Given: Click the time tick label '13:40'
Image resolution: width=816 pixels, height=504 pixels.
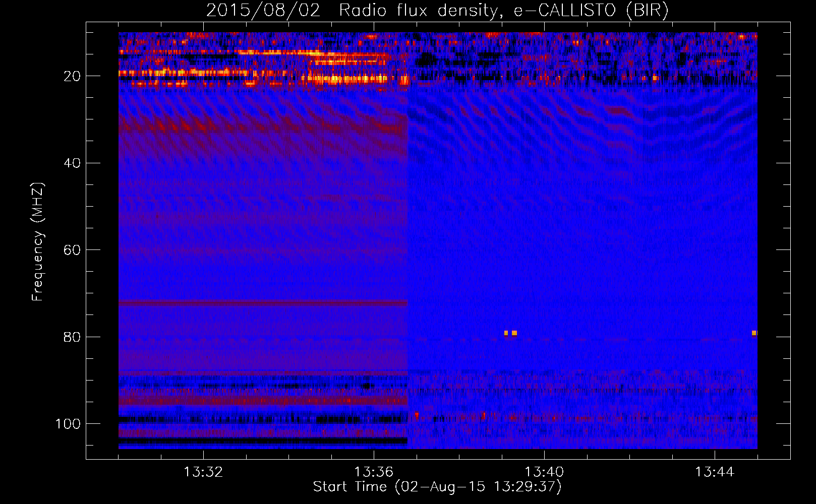Looking at the screenshot, I should [544, 472].
